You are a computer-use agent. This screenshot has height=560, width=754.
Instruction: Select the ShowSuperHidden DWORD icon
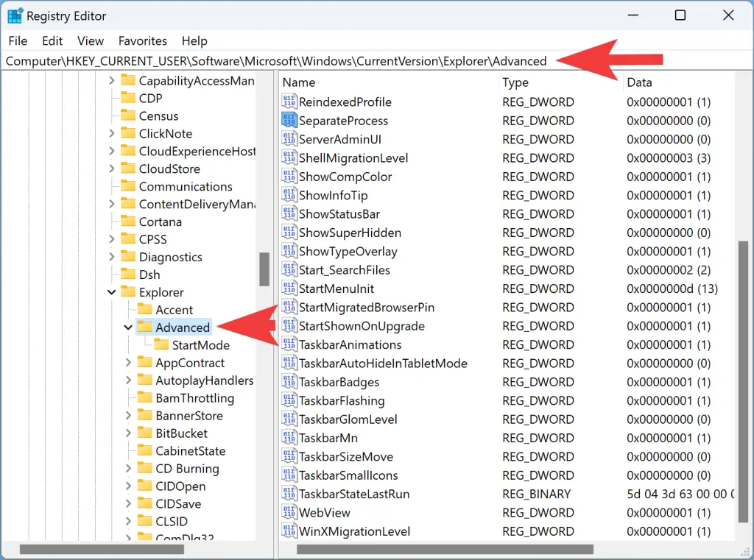pos(289,233)
